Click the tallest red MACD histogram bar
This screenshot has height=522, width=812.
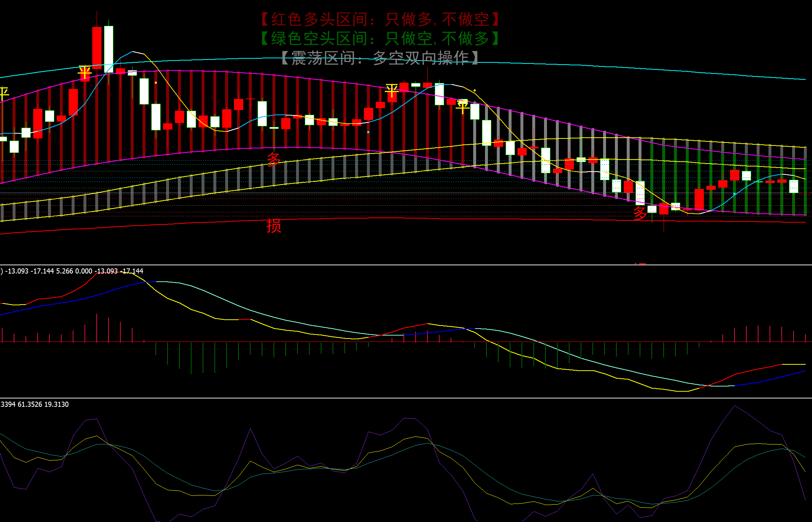pos(97,328)
